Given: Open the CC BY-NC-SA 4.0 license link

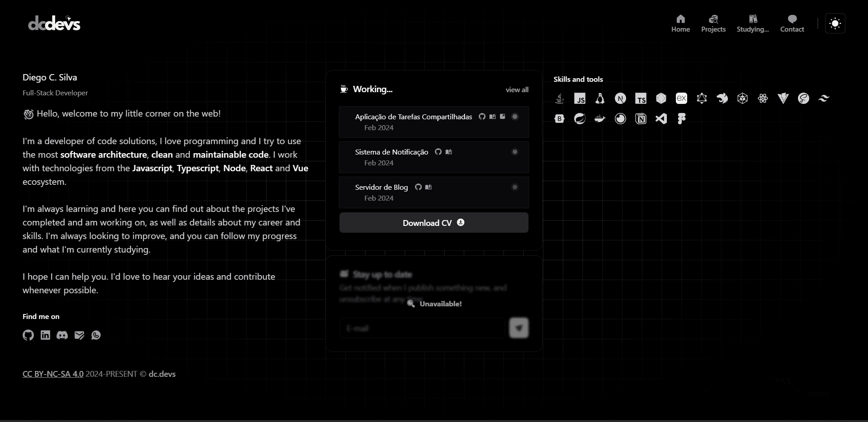Looking at the screenshot, I should (53, 374).
